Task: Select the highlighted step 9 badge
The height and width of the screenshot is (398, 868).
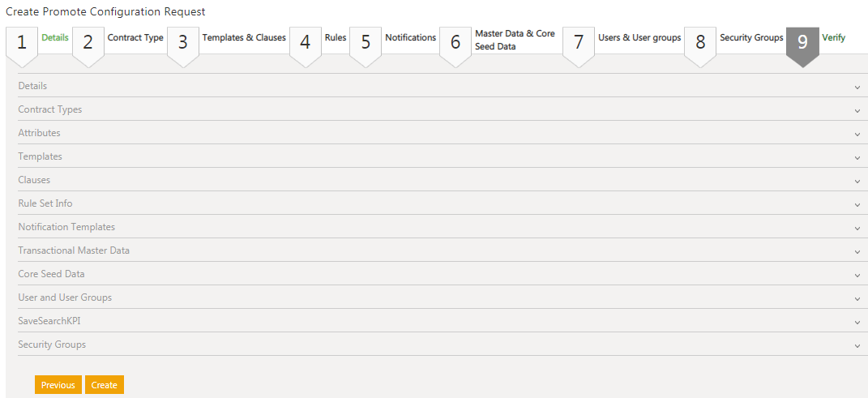Action: pyautogui.click(x=802, y=43)
